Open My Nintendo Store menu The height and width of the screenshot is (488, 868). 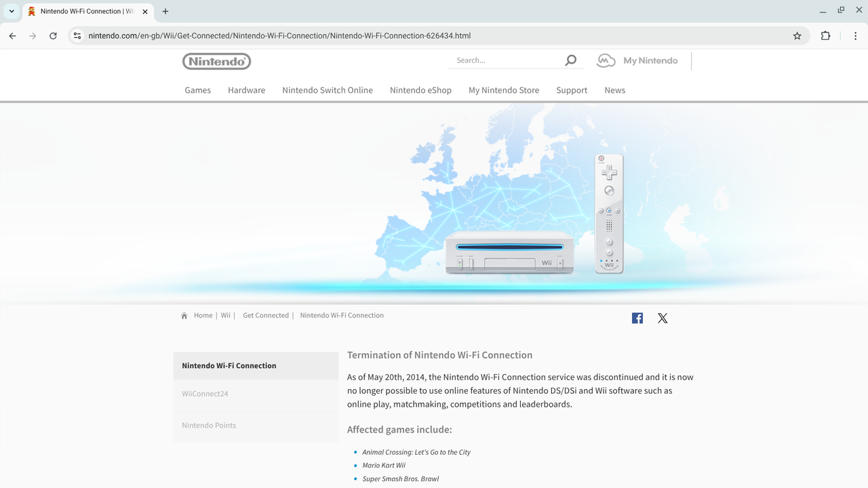(504, 90)
